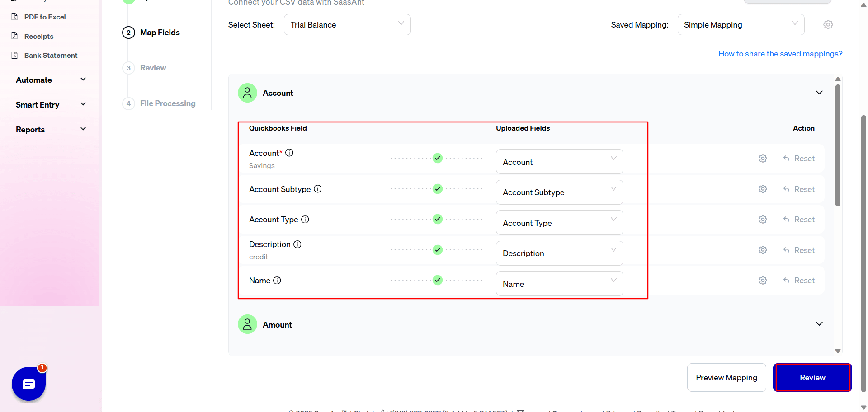The width and height of the screenshot is (868, 412).
Task: Reset the Account Subtype field mapping
Action: click(799, 189)
